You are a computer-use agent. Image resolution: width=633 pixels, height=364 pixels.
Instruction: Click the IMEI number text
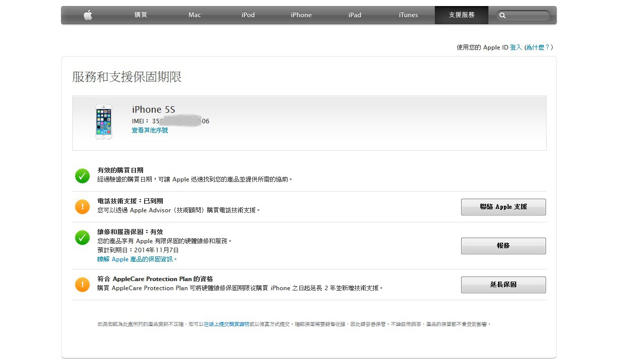point(170,121)
